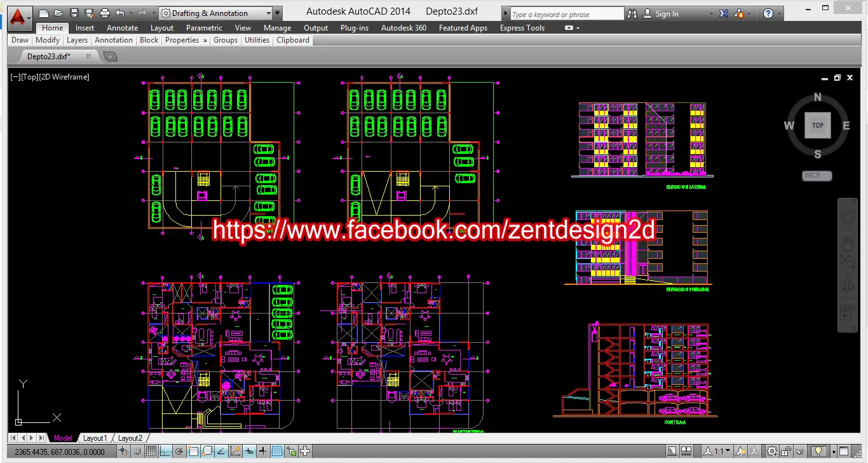Toggle Selection Cycling in status bar
Screen dimensions: 868x463
click(305, 452)
